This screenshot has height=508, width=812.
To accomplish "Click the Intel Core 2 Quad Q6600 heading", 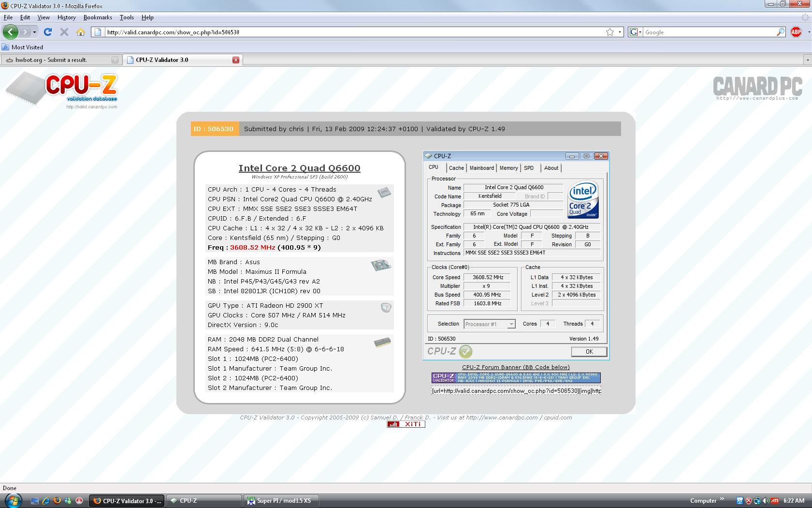I will pyautogui.click(x=299, y=168).
